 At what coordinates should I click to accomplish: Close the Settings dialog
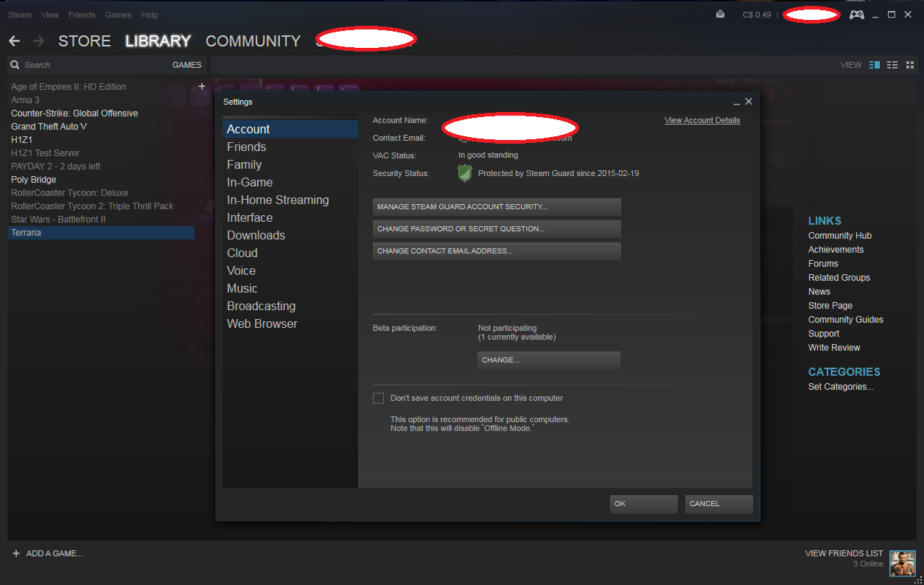pos(749,102)
